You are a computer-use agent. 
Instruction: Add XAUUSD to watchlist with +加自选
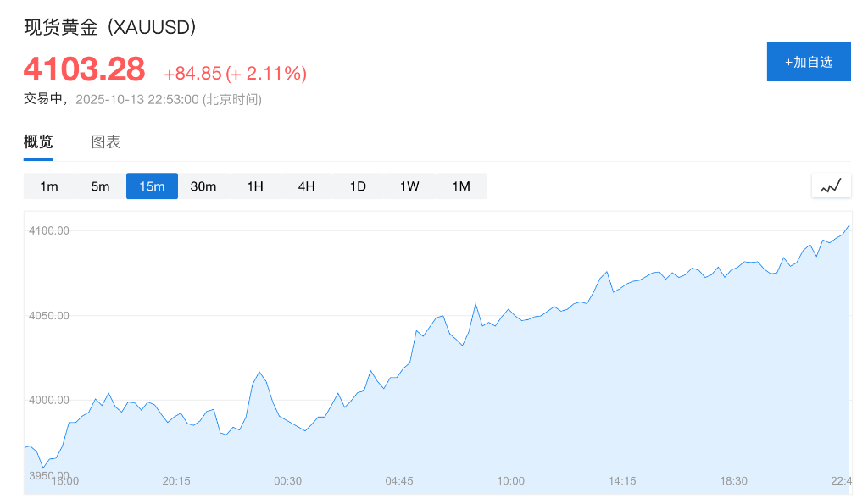(808, 62)
